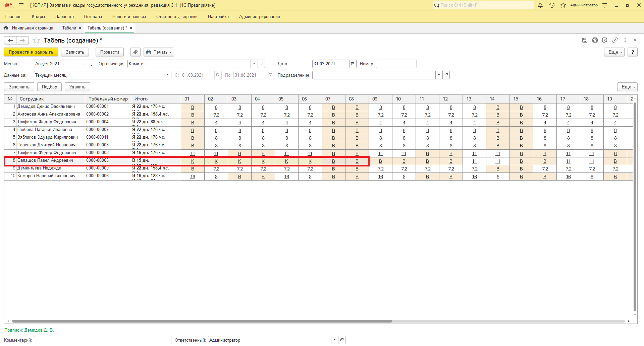Screen dimensions: 644x346
Task: Open the Главное menu
Action: click(x=13, y=17)
